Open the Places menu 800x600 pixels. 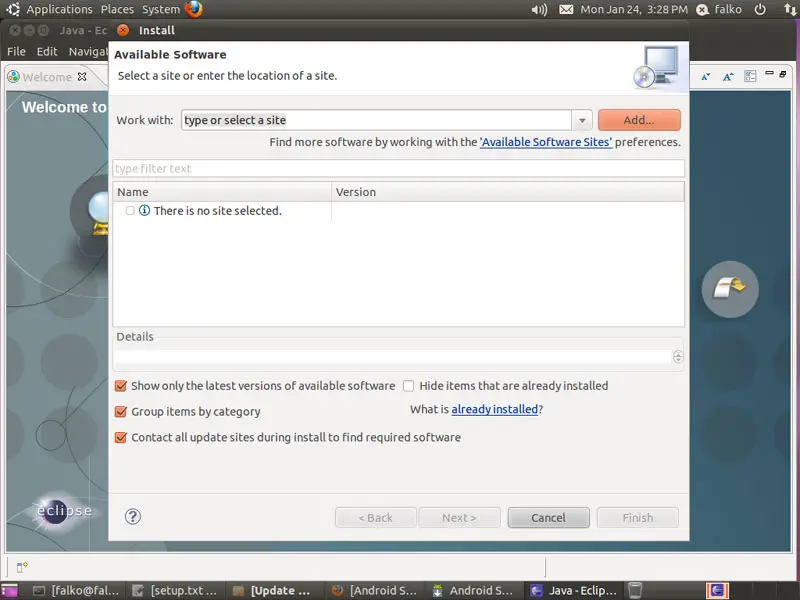[x=117, y=9]
